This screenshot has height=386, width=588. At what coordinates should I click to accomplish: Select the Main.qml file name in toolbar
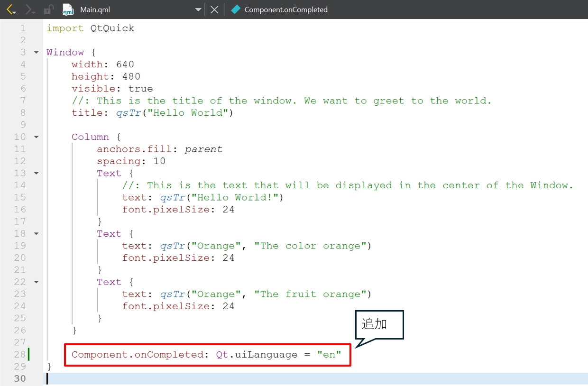pos(95,9)
